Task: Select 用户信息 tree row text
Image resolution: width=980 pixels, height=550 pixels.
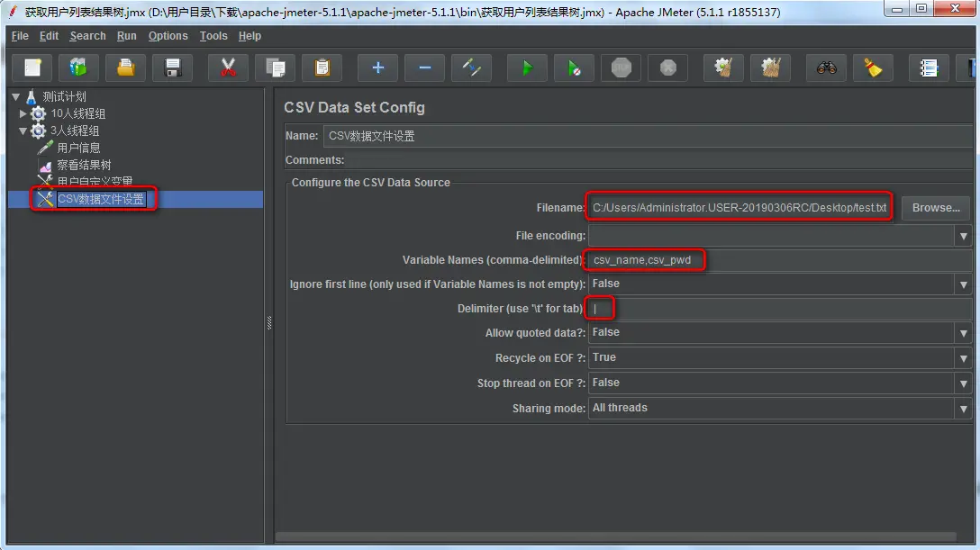Action: point(78,148)
